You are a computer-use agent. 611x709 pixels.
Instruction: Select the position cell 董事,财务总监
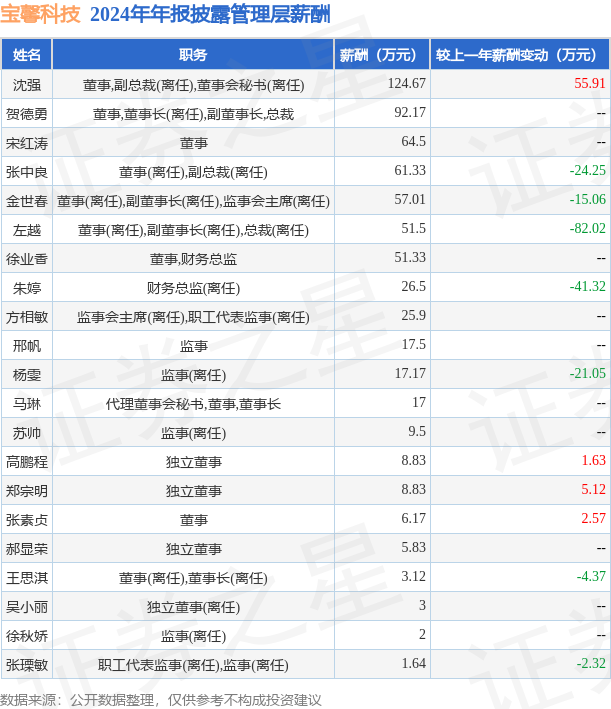(x=193, y=259)
